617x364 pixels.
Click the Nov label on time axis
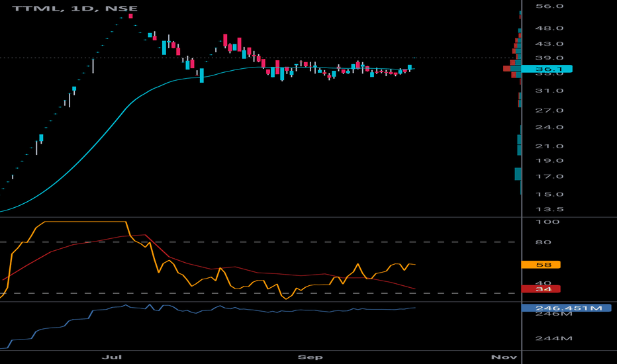pos(504,357)
